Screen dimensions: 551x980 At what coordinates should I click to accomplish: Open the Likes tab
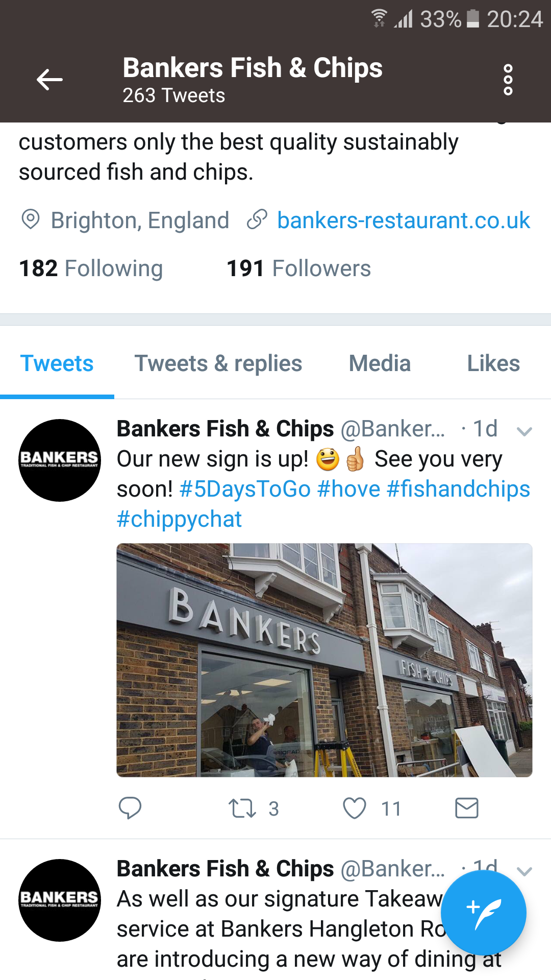tap(493, 363)
